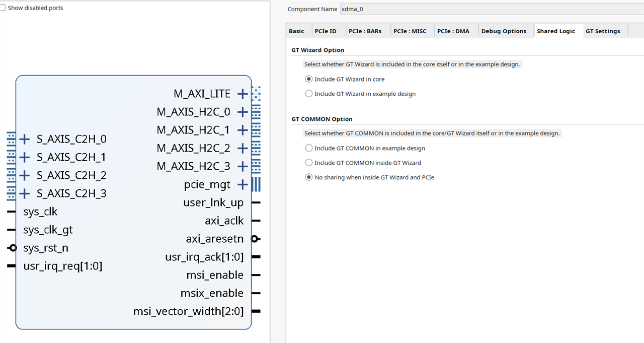Select the sys_rst_n port label

(x=46, y=248)
